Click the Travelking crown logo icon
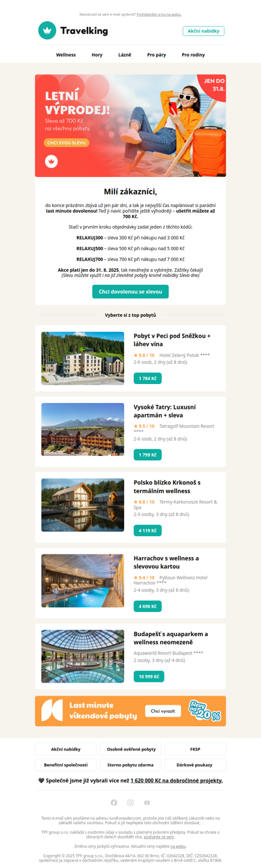 point(47,31)
